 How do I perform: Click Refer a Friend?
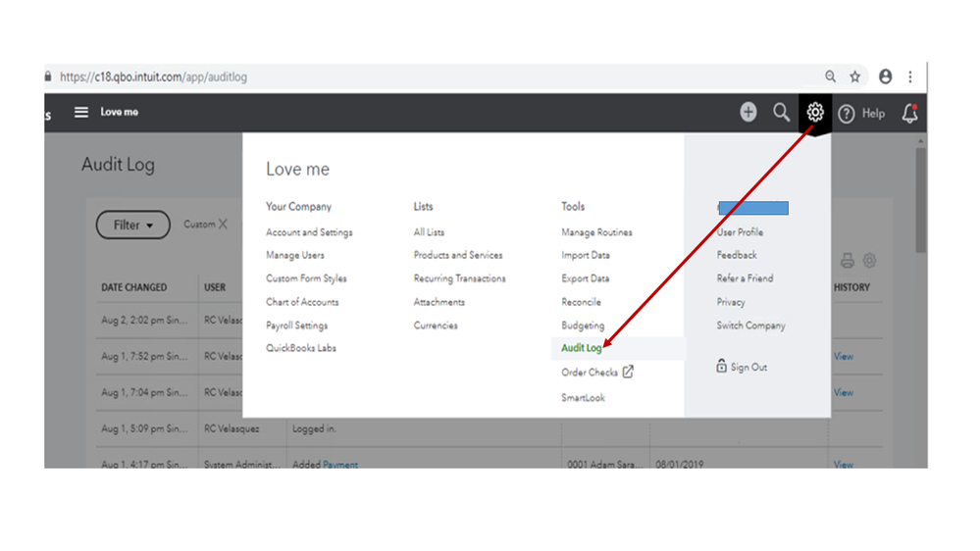[745, 278]
